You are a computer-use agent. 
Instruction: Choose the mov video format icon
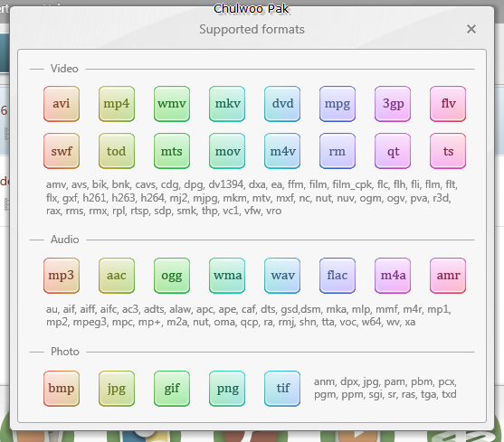(227, 151)
